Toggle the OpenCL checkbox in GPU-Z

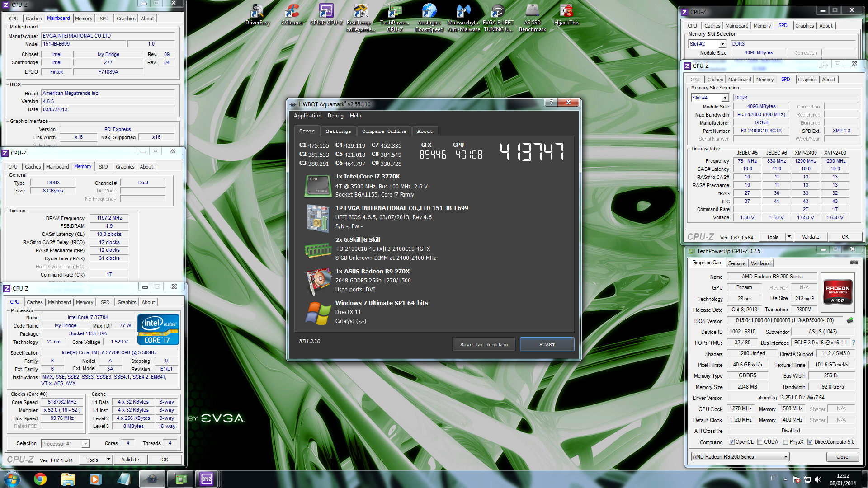pos(731,442)
